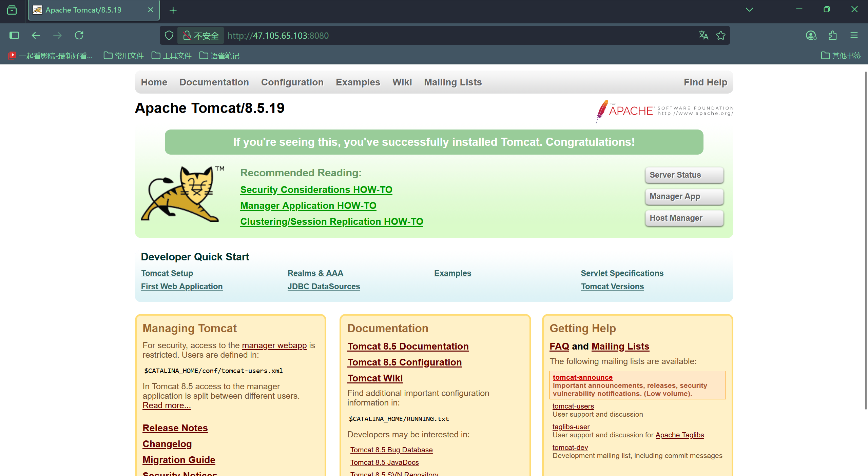Open the 一起看影院 bookmark
This screenshot has width=868, height=476.
pyautogui.click(x=50, y=56)
